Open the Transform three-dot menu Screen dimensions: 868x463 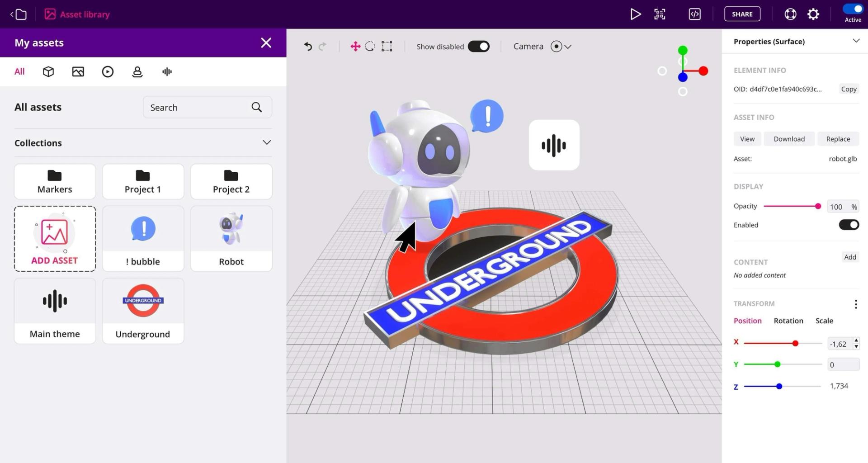tap(855, 304)
